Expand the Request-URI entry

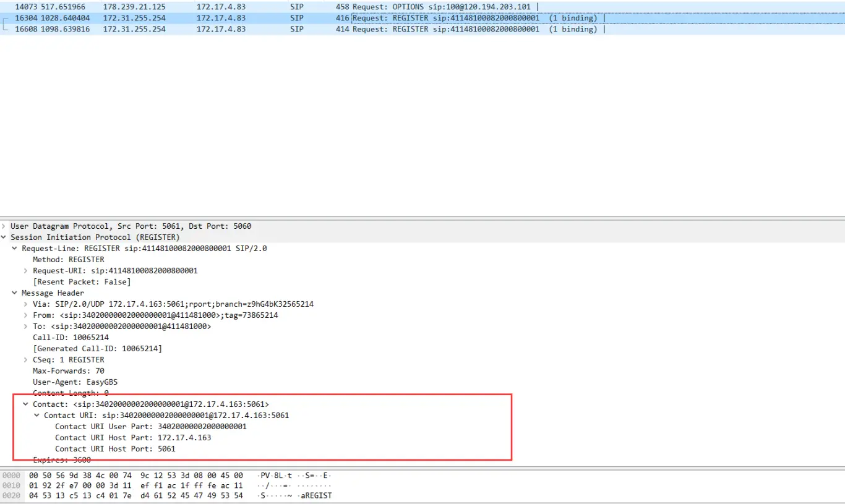26,271
